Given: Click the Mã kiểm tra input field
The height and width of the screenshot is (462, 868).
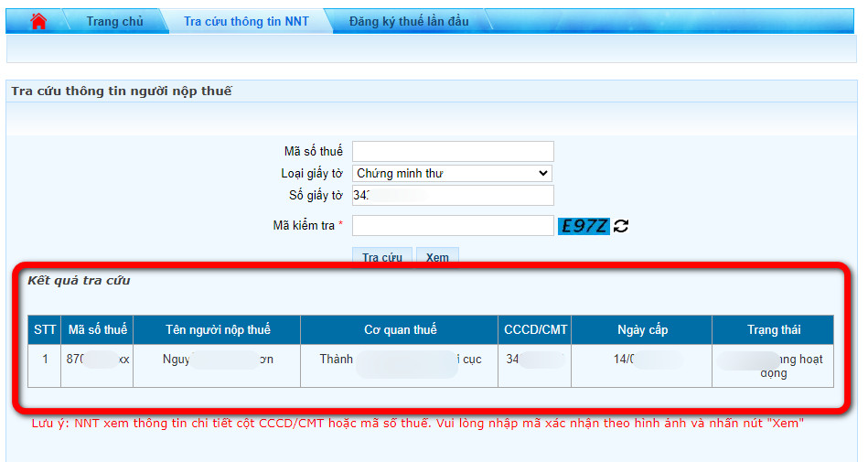Looking at the screenshot, I should coord(453,225).
